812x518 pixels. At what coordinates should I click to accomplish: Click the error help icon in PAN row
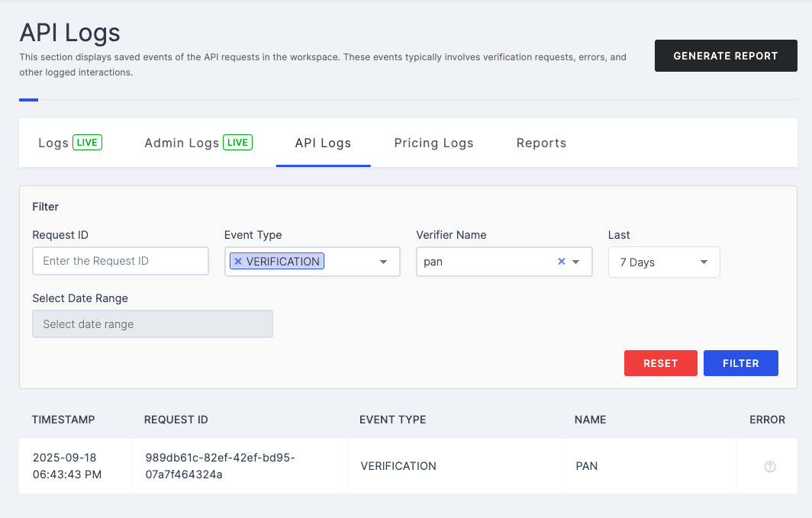point(769,467)
